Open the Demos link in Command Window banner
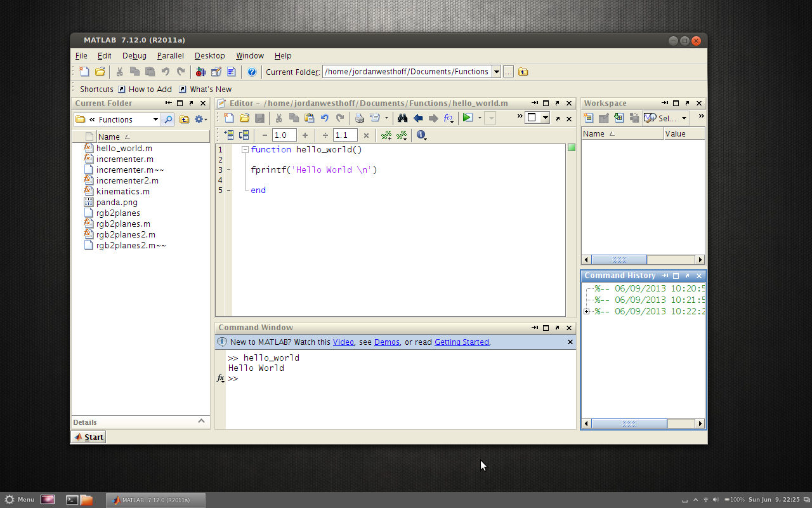Screen dimensions: 812x508 tap(387, 342)
